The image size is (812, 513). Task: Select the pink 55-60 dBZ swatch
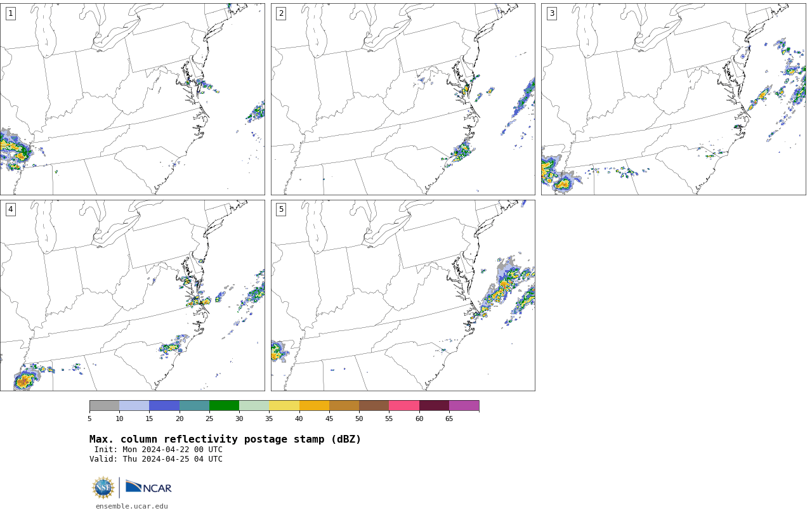(x=404, y=406)
